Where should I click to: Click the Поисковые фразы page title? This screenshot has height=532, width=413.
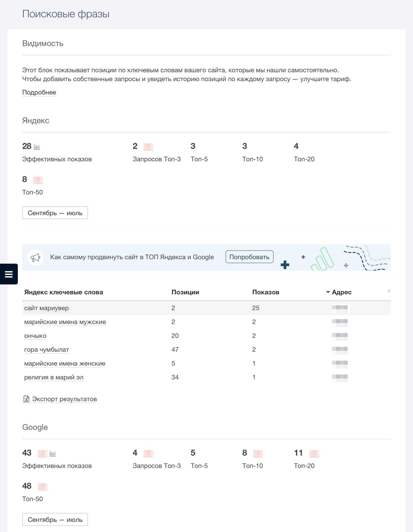coord(66,14)
